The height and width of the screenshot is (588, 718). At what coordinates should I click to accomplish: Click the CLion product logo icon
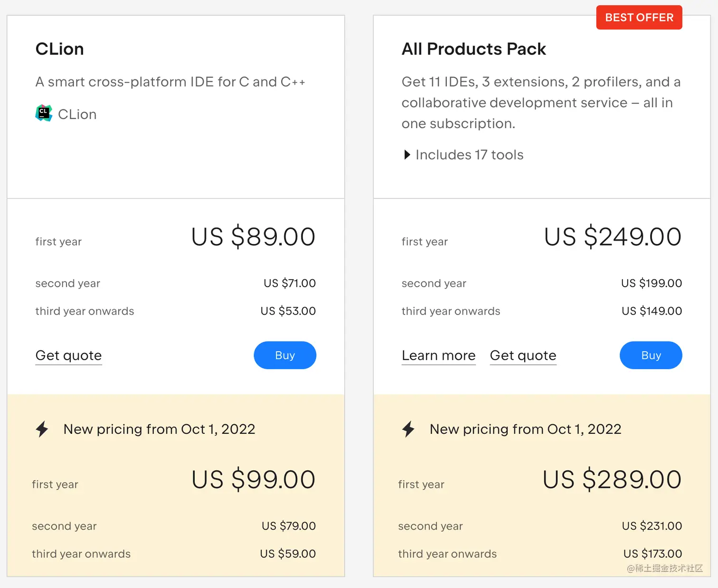pyautogui.click(x=44, y=113)
